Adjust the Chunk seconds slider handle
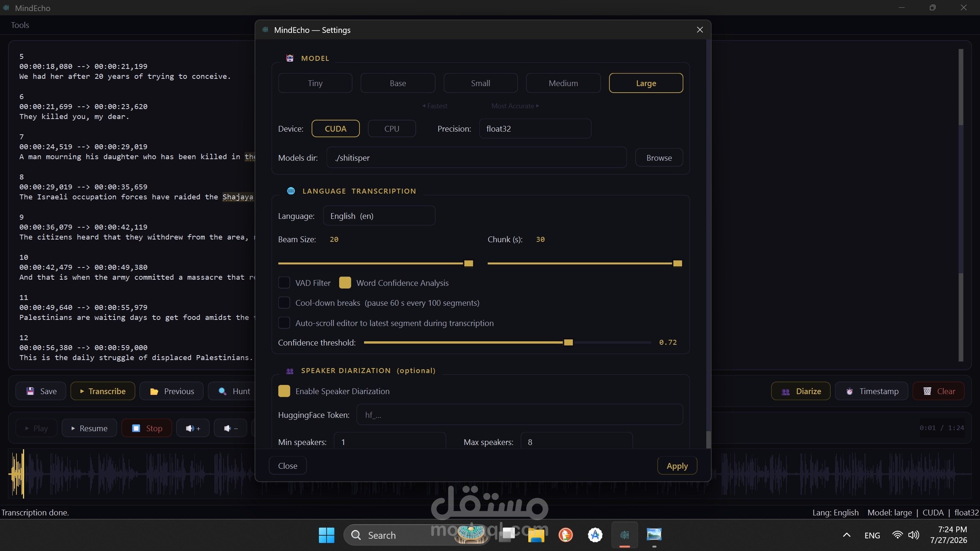The height and width of the screenshot is (551, 980). [x=678, y=263]
